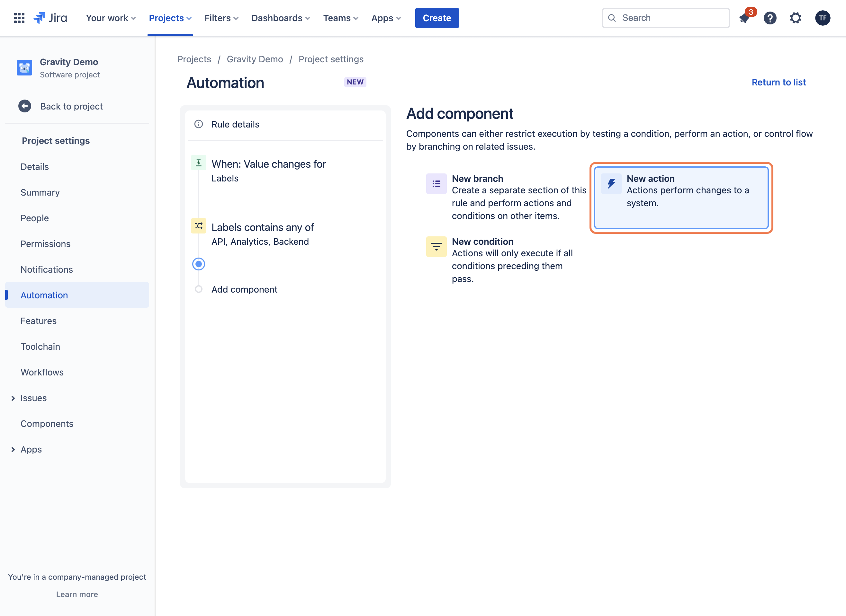Click the Create button
The image size is (846, 616).
[437, 18]
